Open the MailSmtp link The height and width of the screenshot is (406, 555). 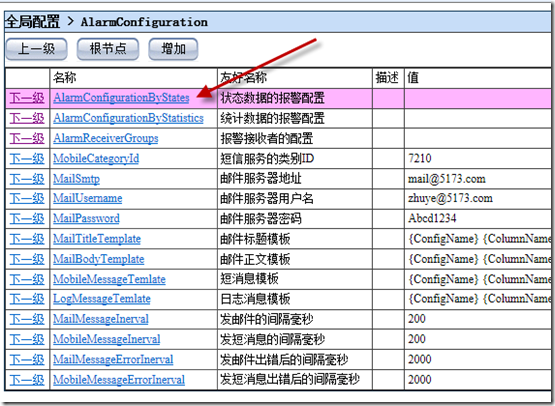coord(76,178)
